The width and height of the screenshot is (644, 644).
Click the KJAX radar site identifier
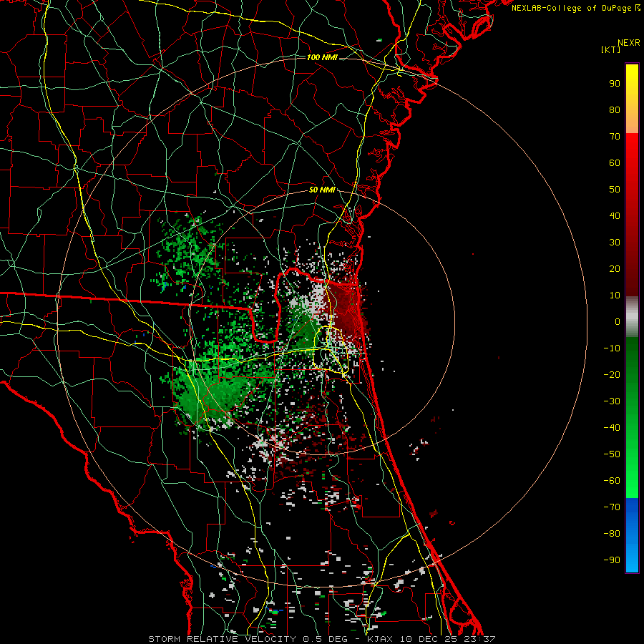380,639
